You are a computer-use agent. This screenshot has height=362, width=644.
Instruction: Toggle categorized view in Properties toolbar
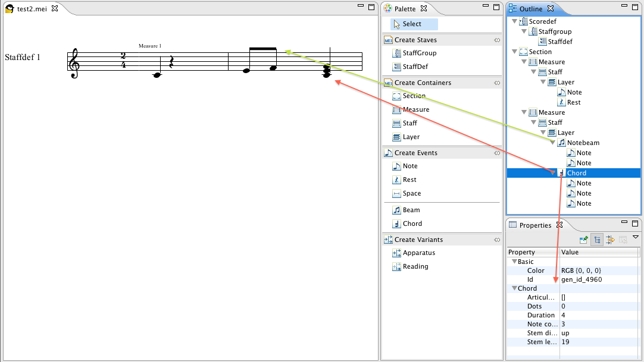596,240
